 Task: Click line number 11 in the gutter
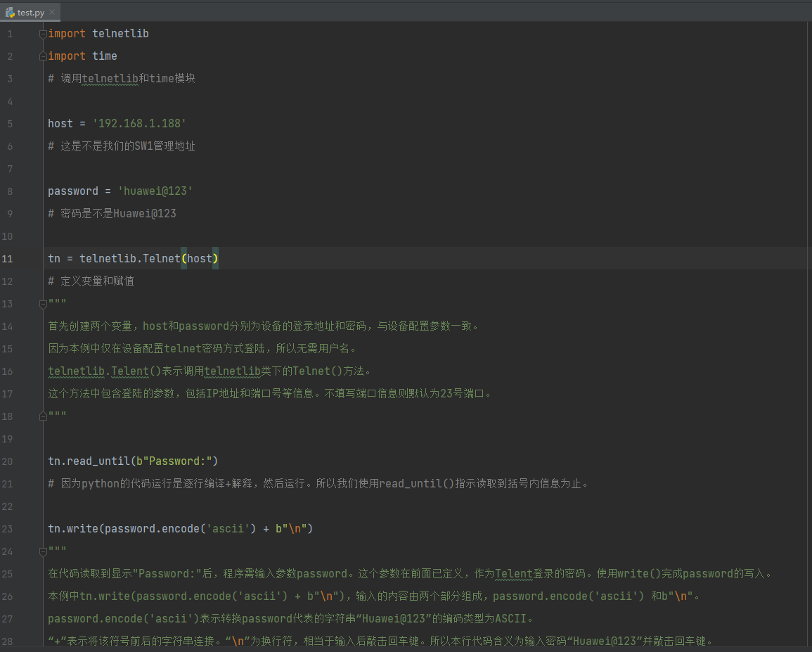(x=9, y=258)
